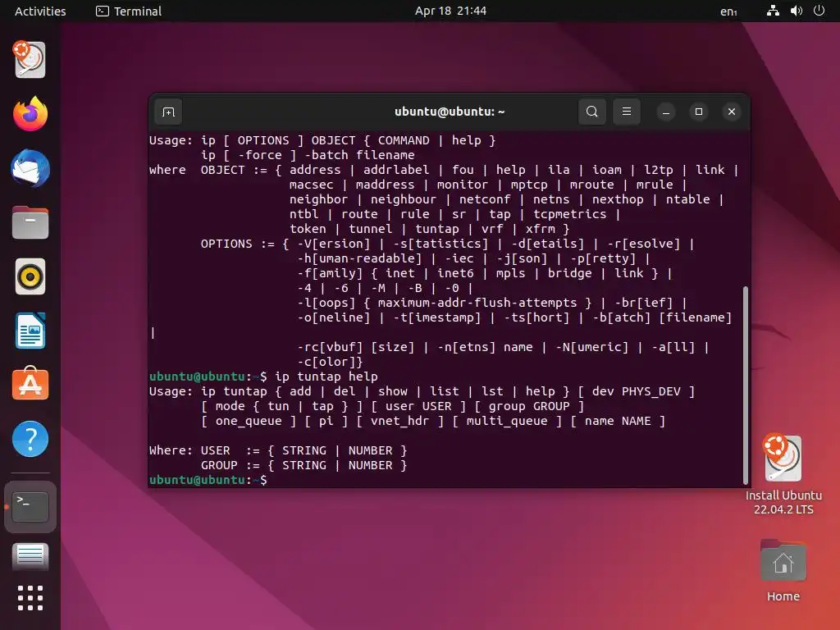Image resolution: width=840 pixels, height=630 pixels.
Task: Open the drive icon below Terminal in dock
Action: 30,557
